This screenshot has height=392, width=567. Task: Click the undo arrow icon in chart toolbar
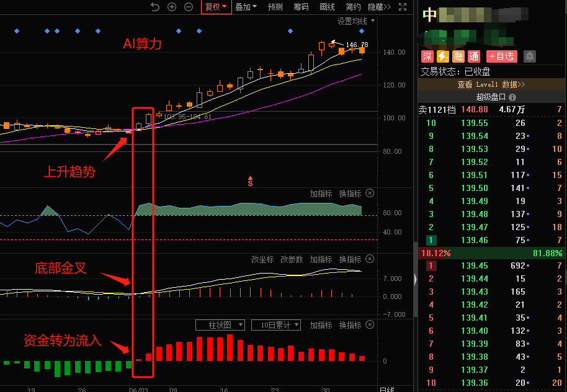154,7
